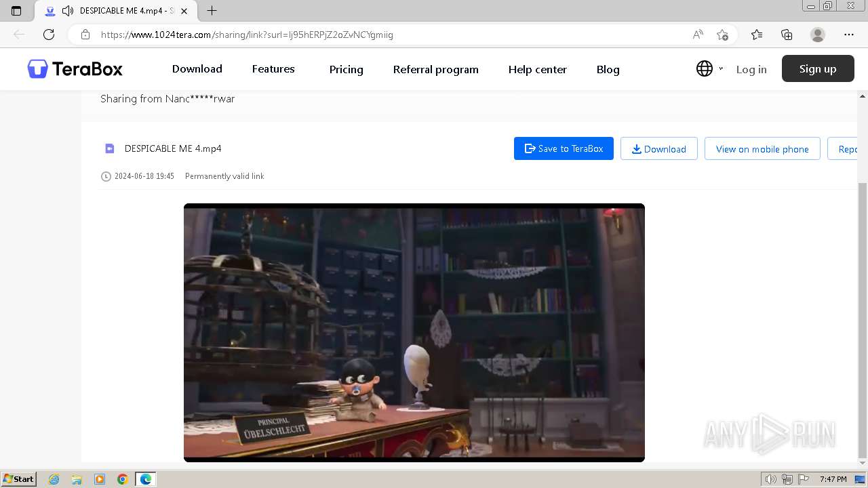Screen dimensions: 868x488
Task: Download DESPICABLE ME 4.mp4
Action: 658,148
